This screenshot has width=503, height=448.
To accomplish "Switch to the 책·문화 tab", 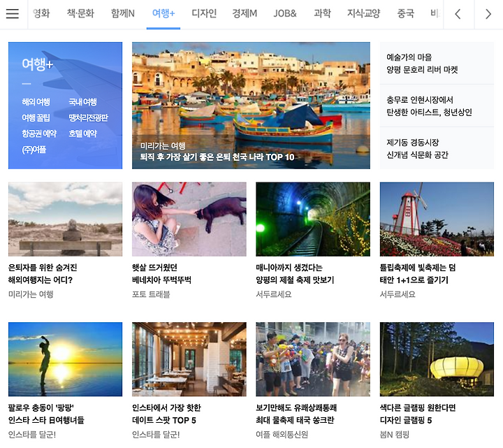I will [x=80, y=13].
